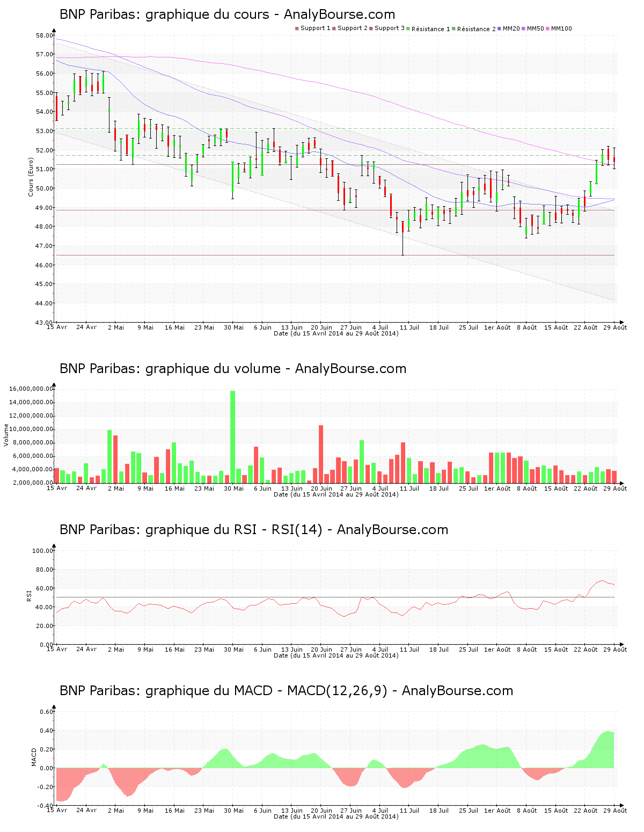Click the date caption under the price chart
644x832 pixels.
(x=336, y=333)
